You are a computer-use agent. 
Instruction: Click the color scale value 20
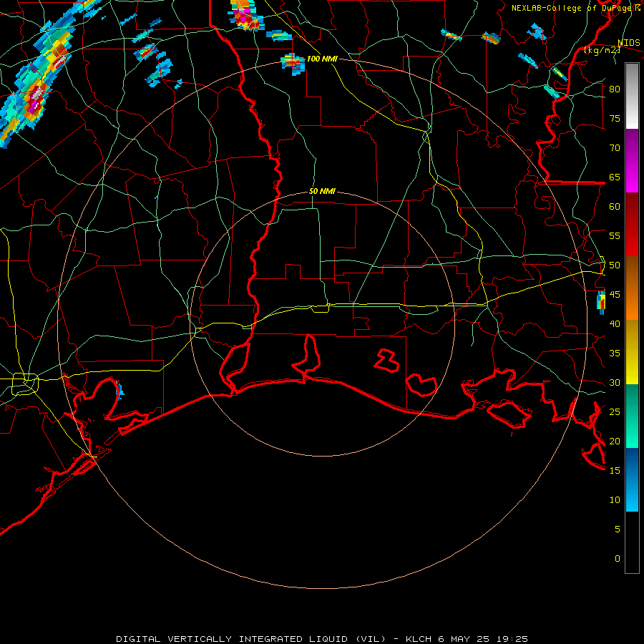(615, 441)
